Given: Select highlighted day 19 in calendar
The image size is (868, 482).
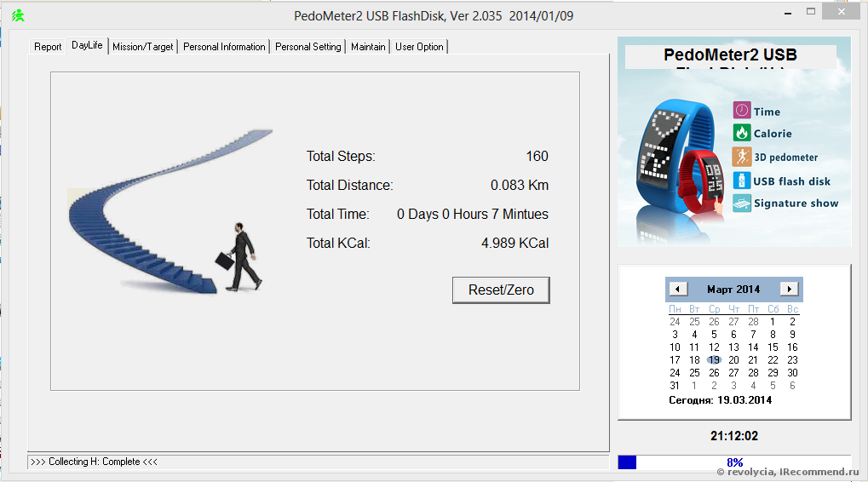Looking at the screenshot, I should point(714,359).
